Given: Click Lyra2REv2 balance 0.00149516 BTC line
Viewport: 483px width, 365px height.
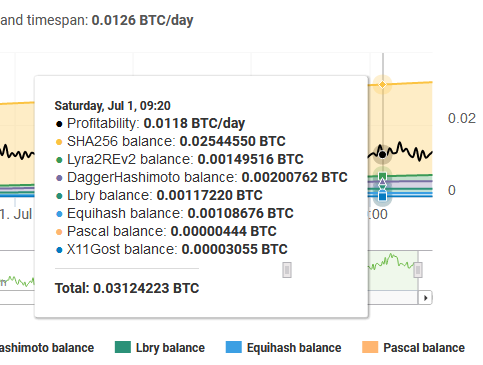Looking at the screenshot, I should click(179, 159).
